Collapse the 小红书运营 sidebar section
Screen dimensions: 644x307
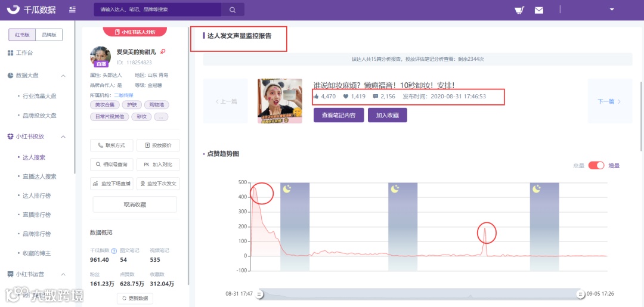click(x=63, y=274)
